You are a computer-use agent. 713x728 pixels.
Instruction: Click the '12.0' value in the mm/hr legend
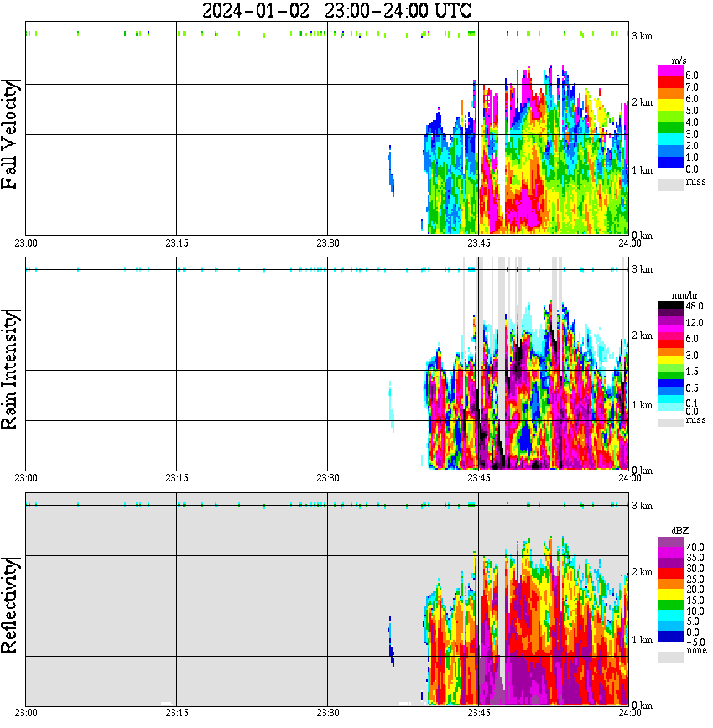695,322
